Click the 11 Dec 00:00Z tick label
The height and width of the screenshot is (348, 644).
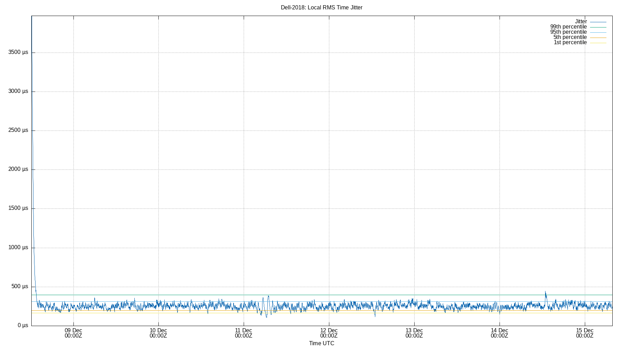point(244,333)
